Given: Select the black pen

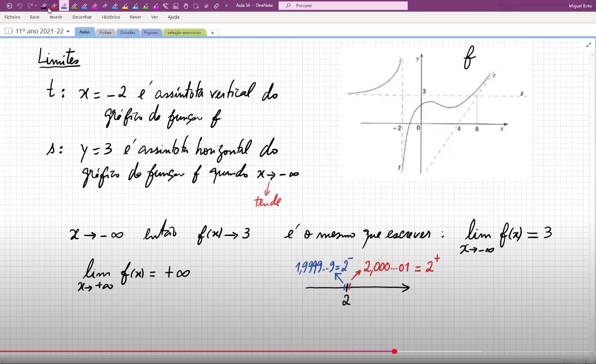Looking at the screenshot, I should pos(44,6).
